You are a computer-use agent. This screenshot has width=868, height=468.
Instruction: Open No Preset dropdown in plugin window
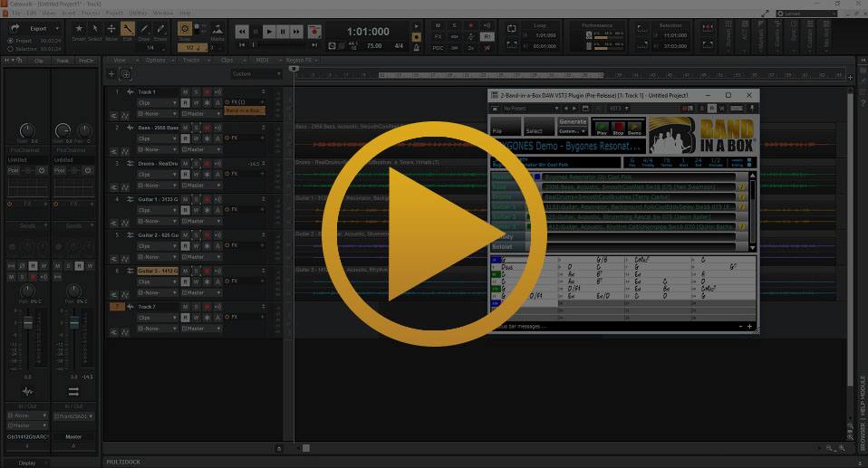click(531, 109)
